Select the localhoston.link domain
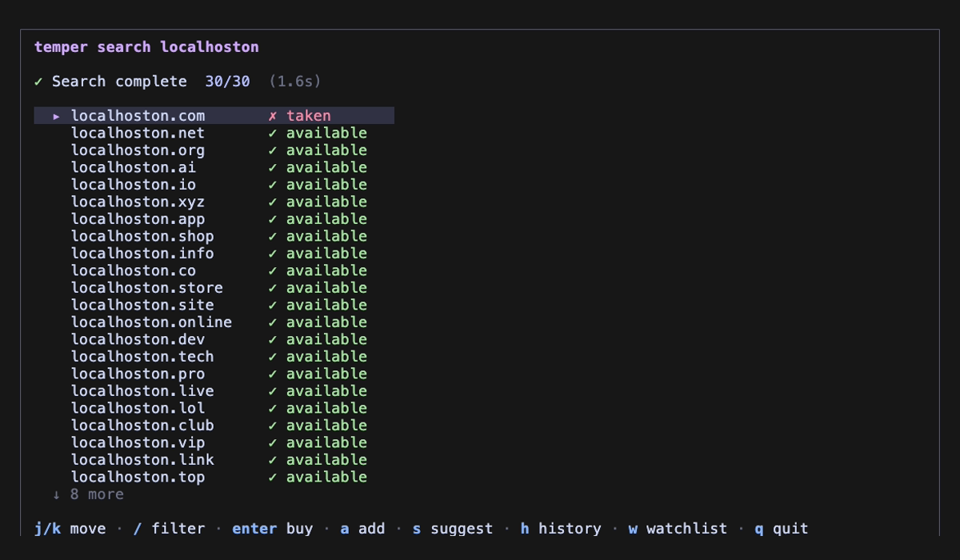 (142, 460)
